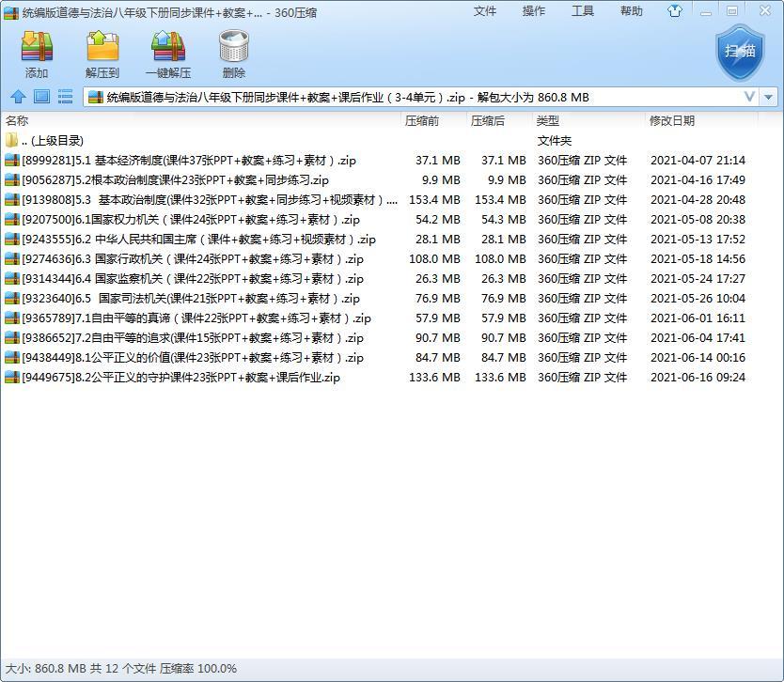Select file name [9207500]6.1国家权力机关

pyautogui.click(x=191, y=219)
